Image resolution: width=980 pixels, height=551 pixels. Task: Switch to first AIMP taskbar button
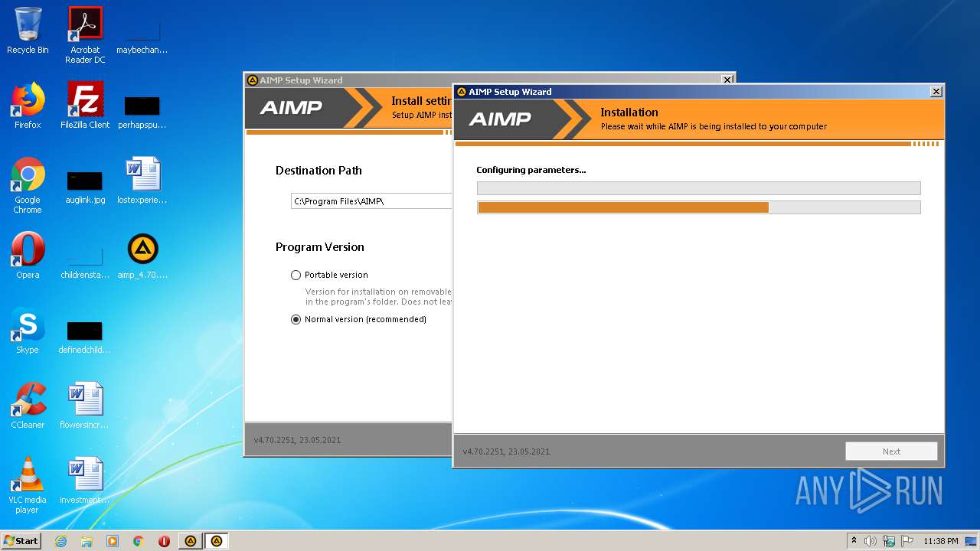pyautogui.click(x=191, y=541)
